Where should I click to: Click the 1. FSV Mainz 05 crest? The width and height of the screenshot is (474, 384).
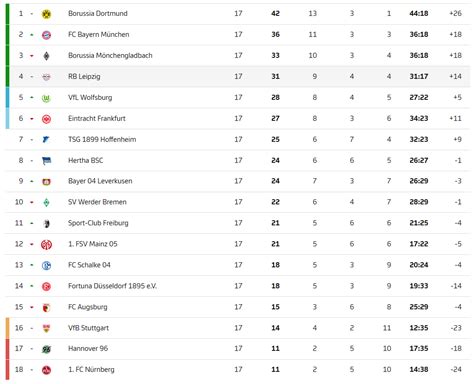(x=46, y=245)
